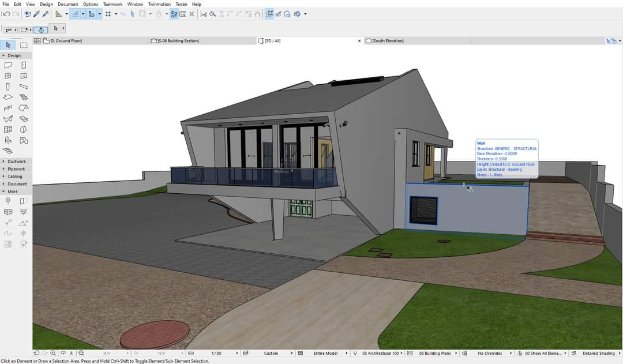Collapse the Design toolbox section
This screenshot has height=364, width=623.
tap(14, 55)
